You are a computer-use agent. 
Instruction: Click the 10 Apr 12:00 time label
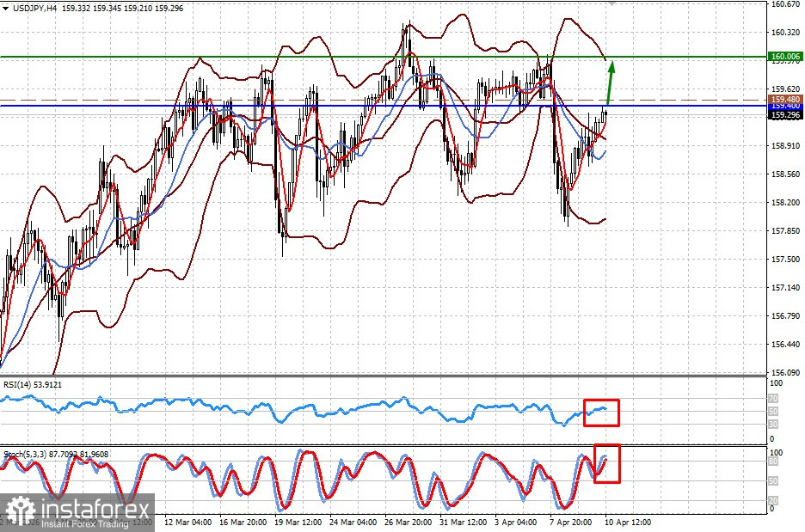[629, 523]
